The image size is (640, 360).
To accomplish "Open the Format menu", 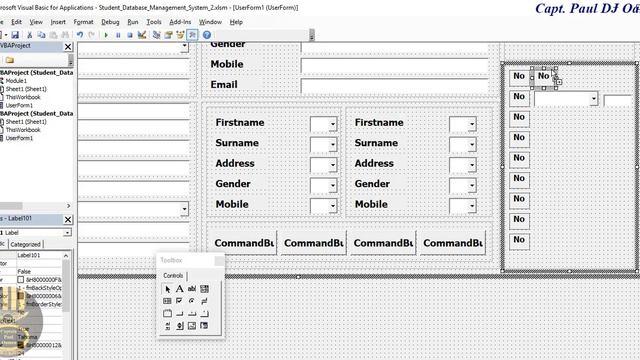I will click(83, 22).
